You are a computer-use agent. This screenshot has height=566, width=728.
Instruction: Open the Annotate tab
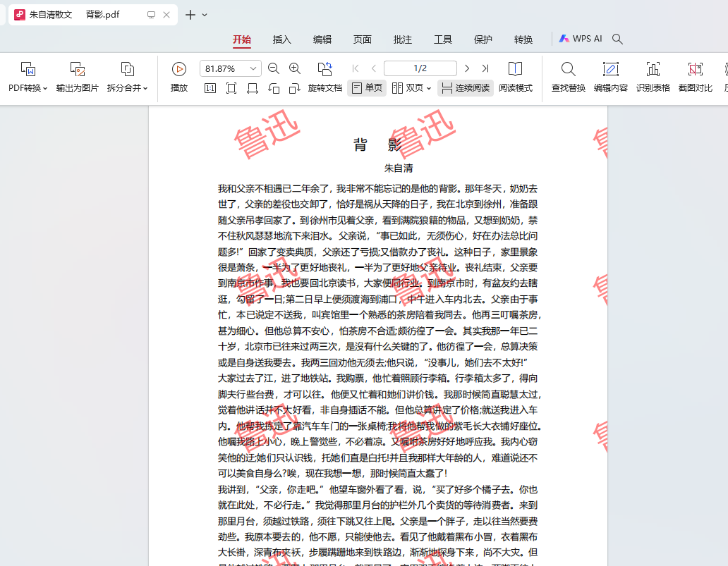click(x=403, y=39)
